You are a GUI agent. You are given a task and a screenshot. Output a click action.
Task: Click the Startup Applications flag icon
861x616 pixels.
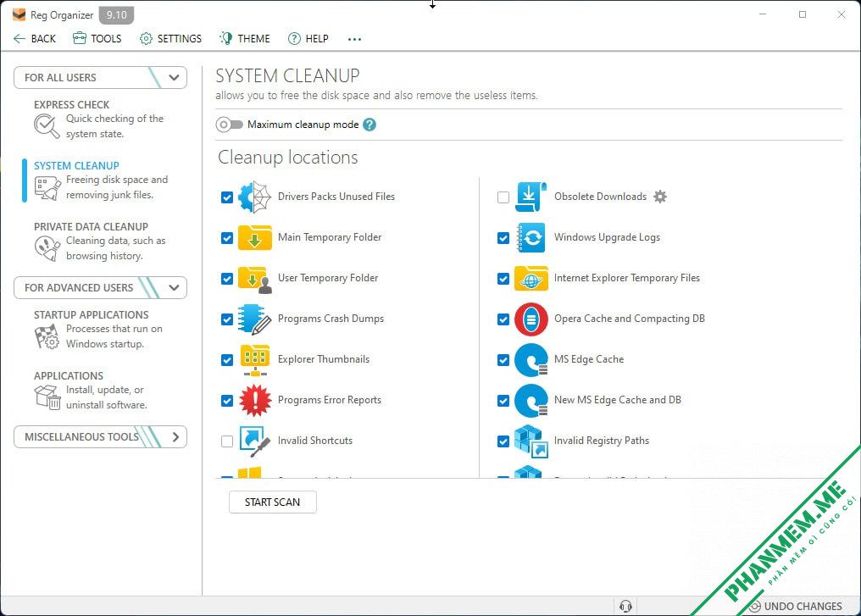[x=47, y=336]
